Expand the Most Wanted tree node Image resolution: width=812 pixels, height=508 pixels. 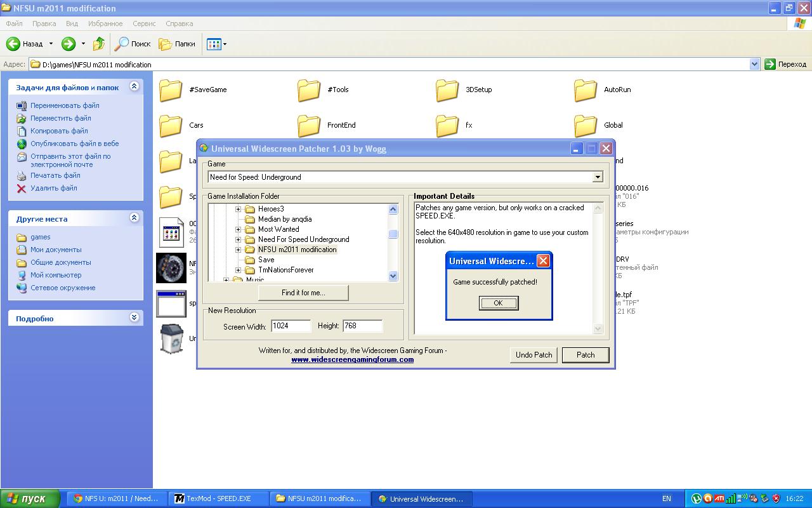pyautogui.click(x=239, y=229)
